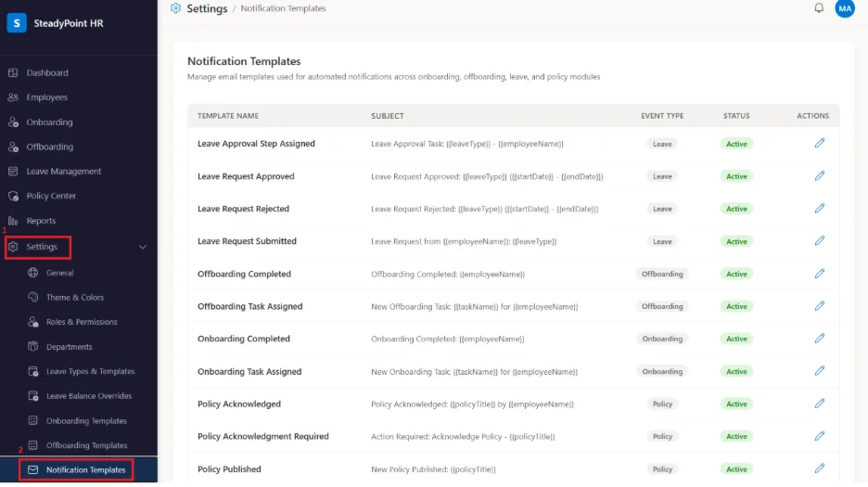Click Policy Acknowledgment Required template name

coord(263,436)
